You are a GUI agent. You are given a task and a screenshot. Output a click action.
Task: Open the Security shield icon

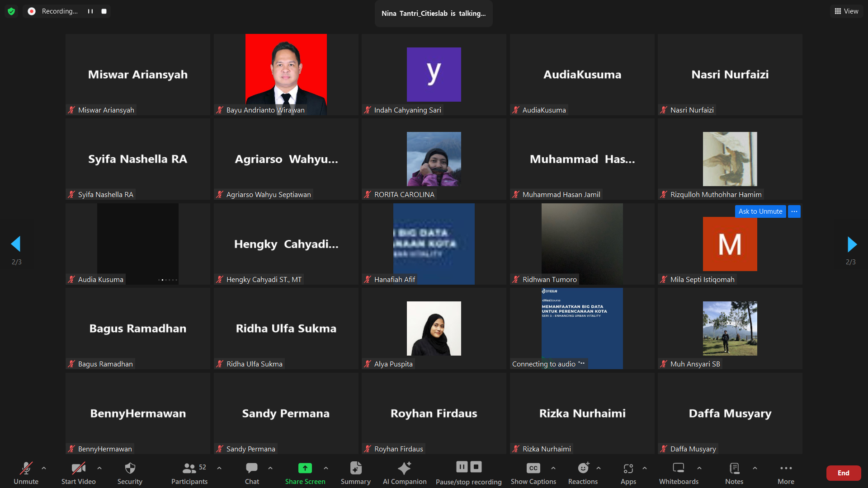click(x=130, y=468)
